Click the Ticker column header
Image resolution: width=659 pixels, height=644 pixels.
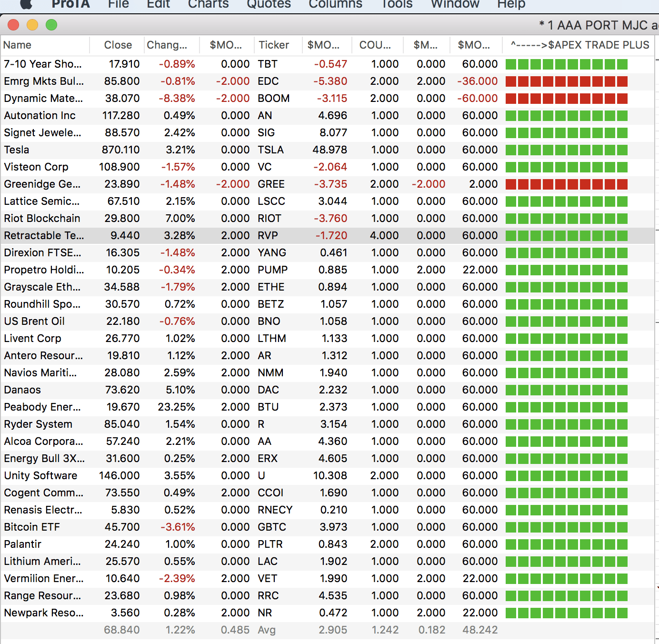[274, 45]
